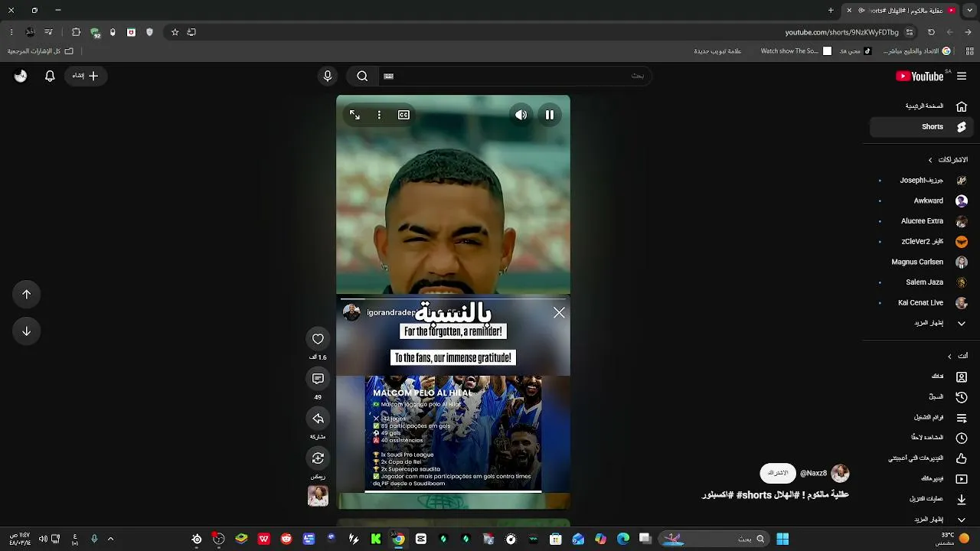Open the weather widget showing 33°C

tap(952, 539)
